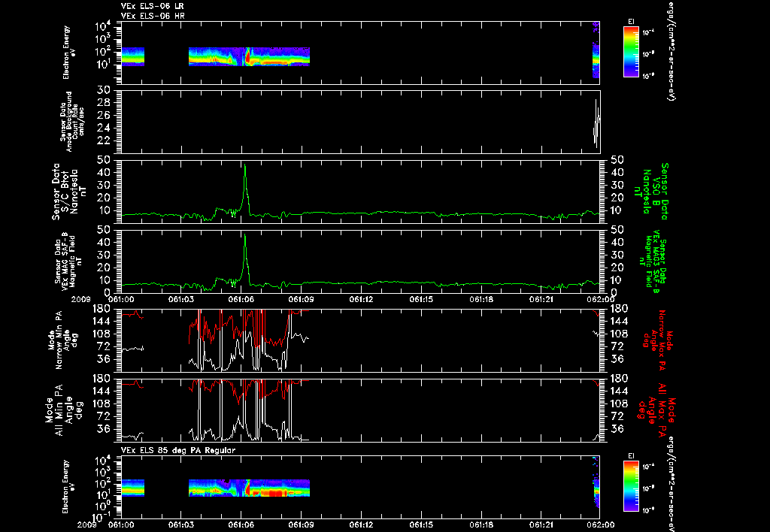Viewport: 770px width, 532px height.
Task: Click the green 'VEx MAG3 SAF-B' axis label
Action: [x=655, y=261]
